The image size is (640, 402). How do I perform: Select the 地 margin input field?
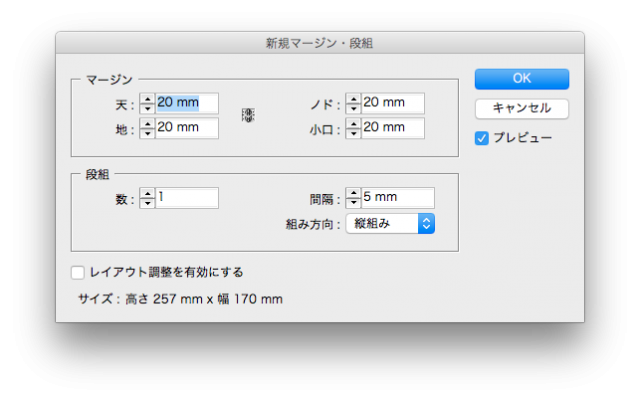click(x=186, y=128)
